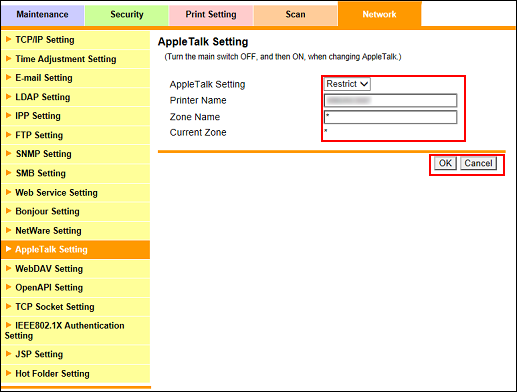Click the arrow icon beside SNMP Setting
517x392 pixels.
9,153
